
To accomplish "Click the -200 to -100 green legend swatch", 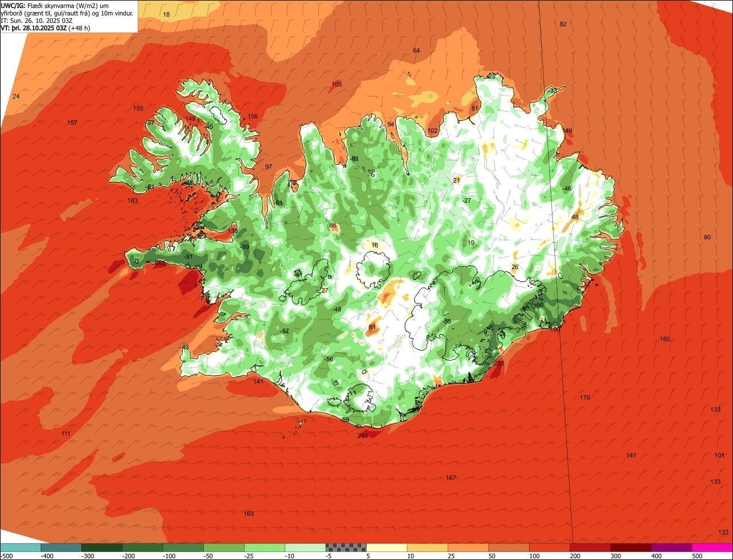I will coord(143,547).
